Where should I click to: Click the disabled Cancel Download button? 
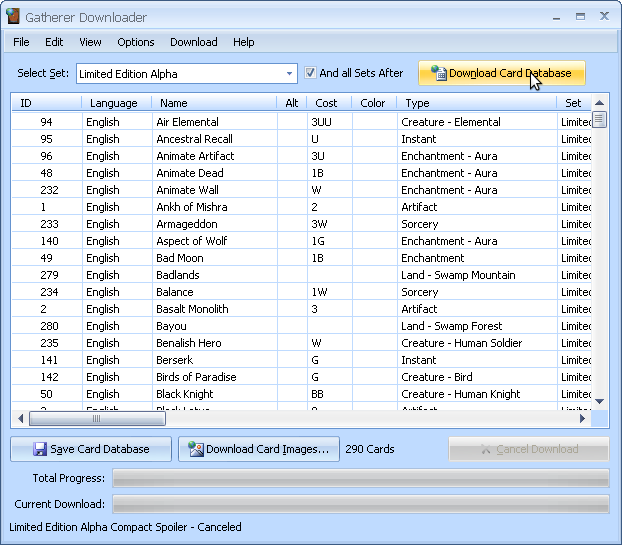click(x=529, y=449)
